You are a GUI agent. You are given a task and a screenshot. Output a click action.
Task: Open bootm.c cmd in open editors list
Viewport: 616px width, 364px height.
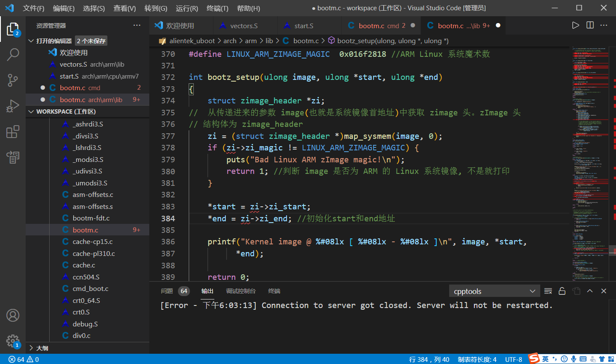(x=87, y=88)
